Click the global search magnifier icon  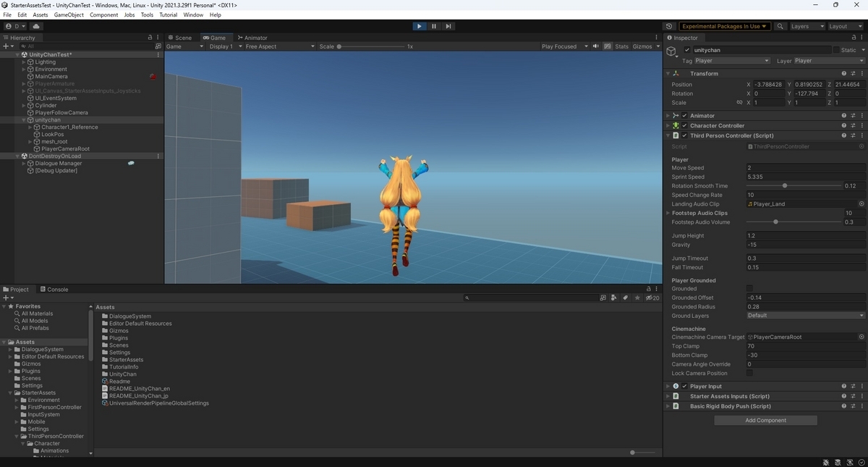pyautogui.click(x=780, y=26)
